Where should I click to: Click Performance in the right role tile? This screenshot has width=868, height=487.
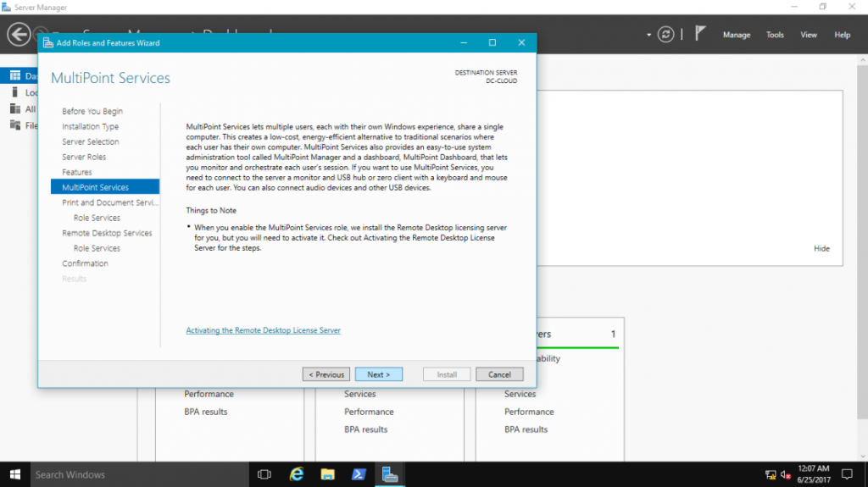click(x=529, y=412)
